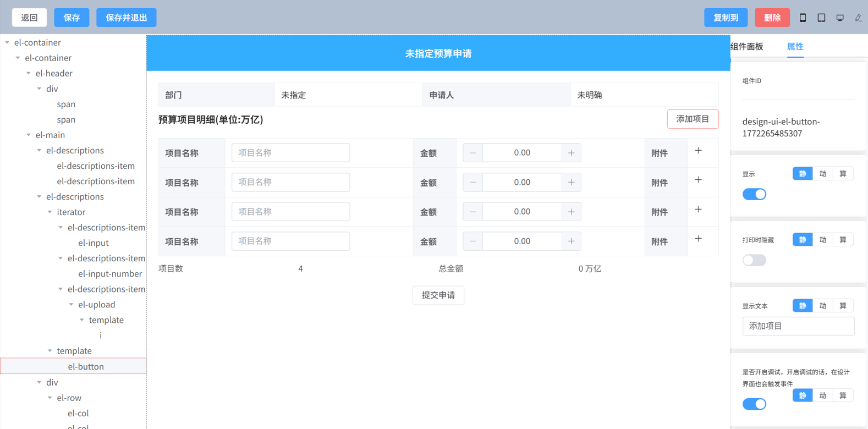Collapse the el-main tree node

pyautogui.click(x=29, y=135)
